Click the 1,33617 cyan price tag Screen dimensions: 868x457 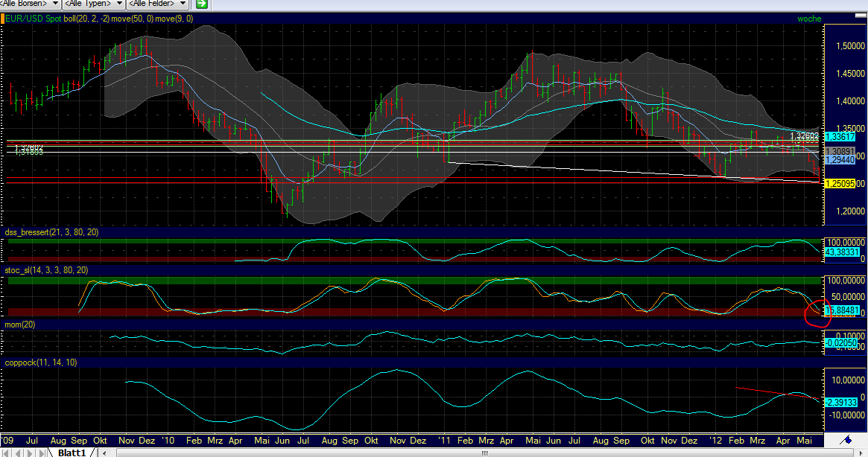840,137
